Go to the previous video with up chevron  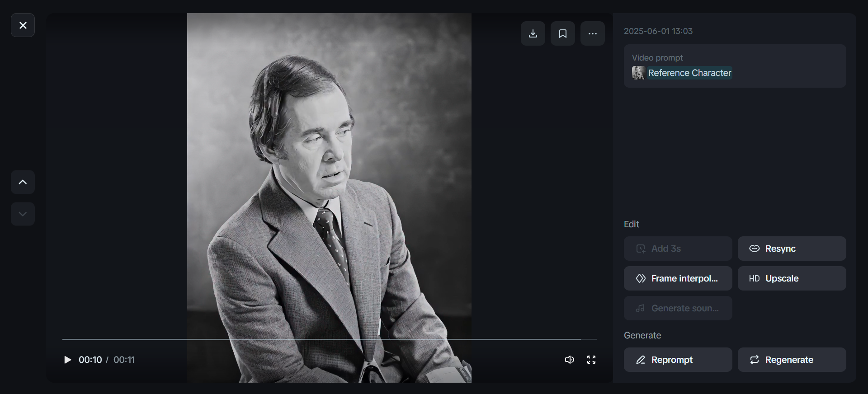[x=23, y=182]
